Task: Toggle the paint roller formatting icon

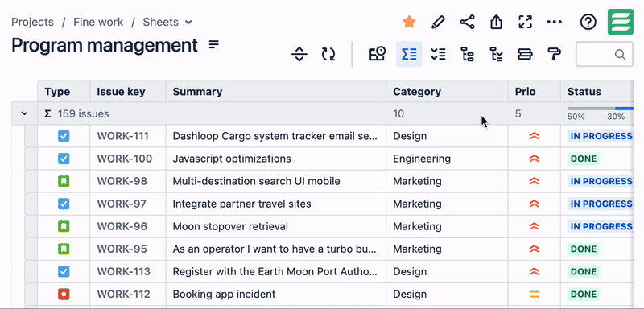Action: click(555, 54)
